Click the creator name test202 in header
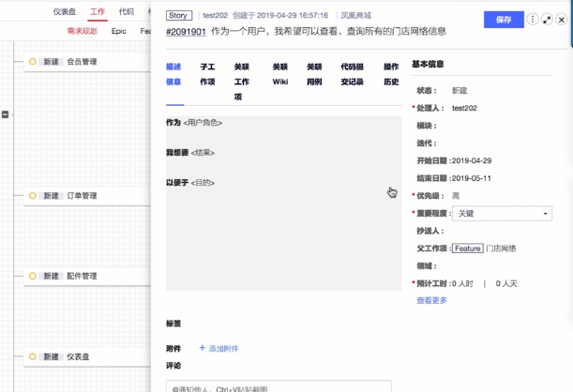This screenshot has width=573, height=392. pos(216,15)
